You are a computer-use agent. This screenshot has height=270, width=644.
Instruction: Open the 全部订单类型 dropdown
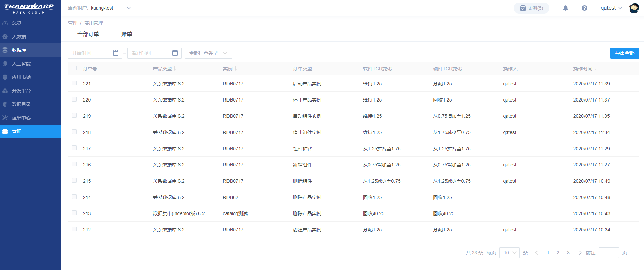point(209,53)
